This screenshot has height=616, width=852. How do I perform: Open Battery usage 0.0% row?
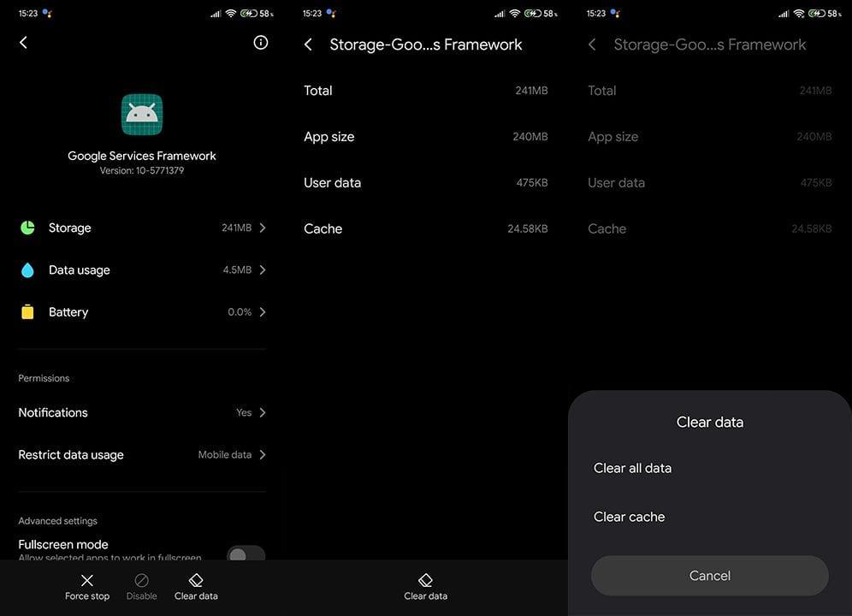coord(142,312)
